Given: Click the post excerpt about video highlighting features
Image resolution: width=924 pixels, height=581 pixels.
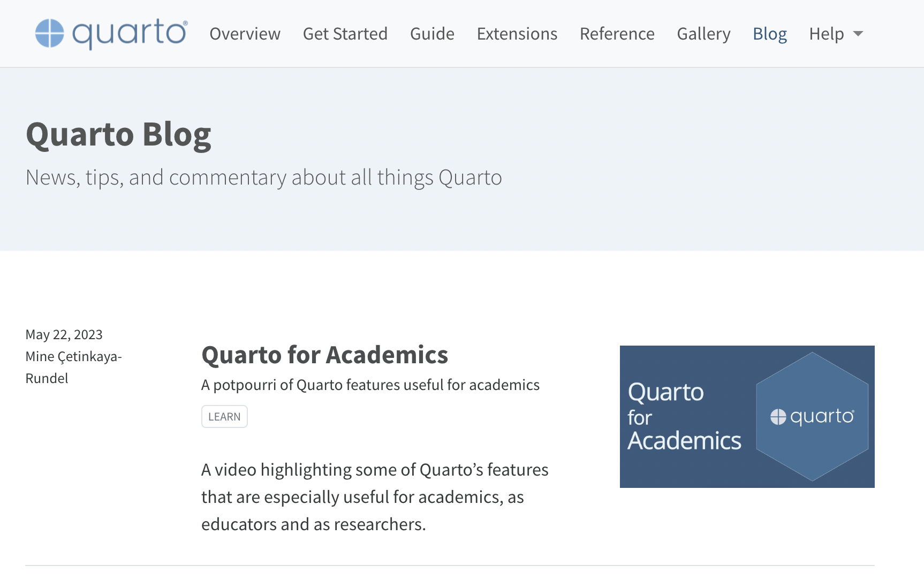Looking at the screenshot, I should pos(375,497).
